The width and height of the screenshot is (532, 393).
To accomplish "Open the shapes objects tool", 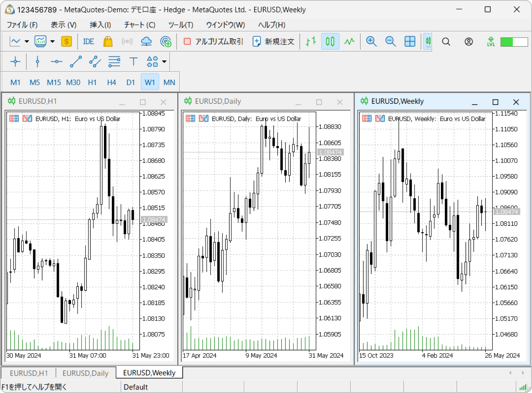I will click(x=152, y=62).
